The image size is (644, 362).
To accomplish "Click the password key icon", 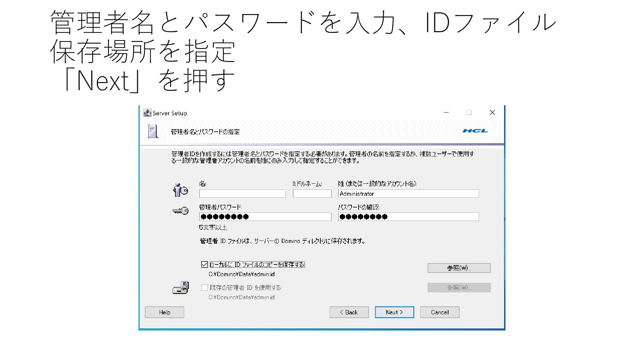I will (x=180, y=211).
